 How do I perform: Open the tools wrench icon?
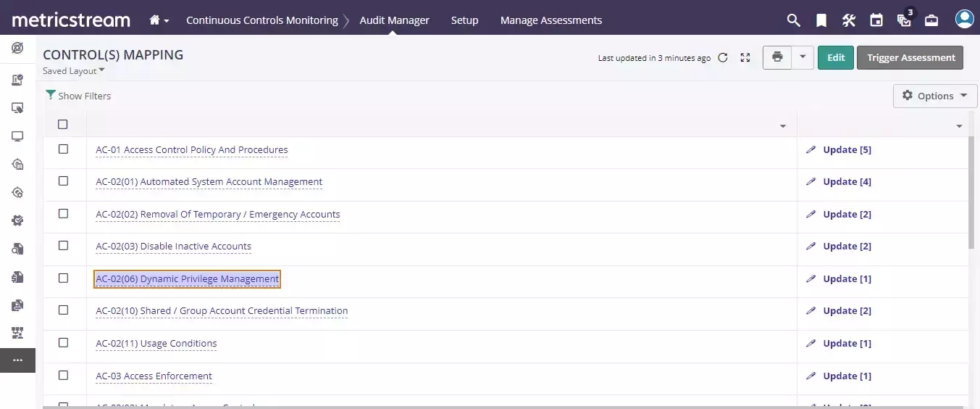coord(849,20)
